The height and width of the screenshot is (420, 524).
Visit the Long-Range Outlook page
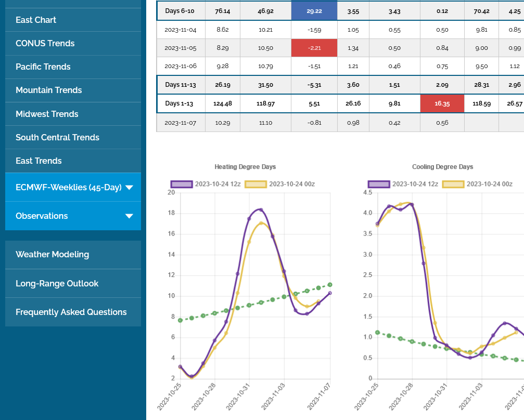(x=57, y=283)
